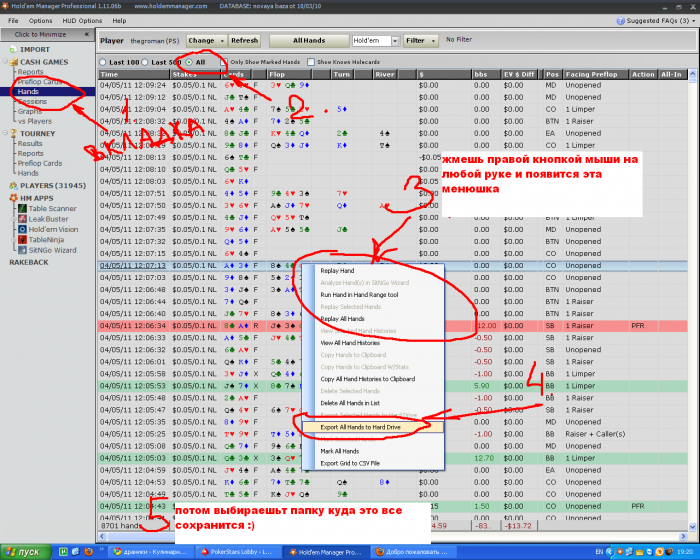This screenshot has width=700, height=560.
Task: Choose View All Hand Histories
Action: (x=373, y=343)
